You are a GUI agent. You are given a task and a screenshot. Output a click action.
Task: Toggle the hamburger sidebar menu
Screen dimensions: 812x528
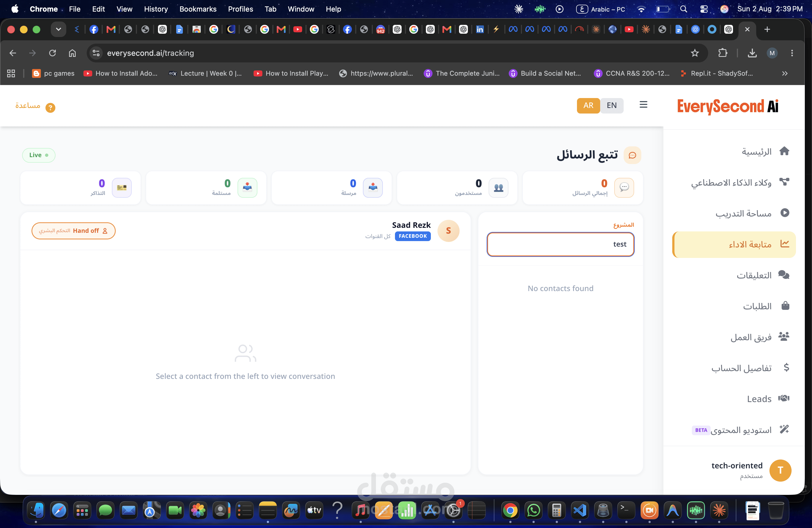[644, 105]
